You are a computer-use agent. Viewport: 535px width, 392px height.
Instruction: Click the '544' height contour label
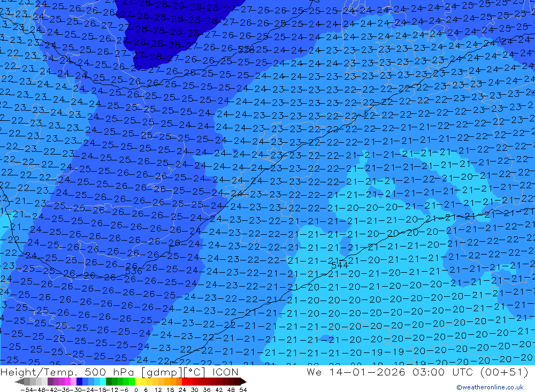coord(340,265)
